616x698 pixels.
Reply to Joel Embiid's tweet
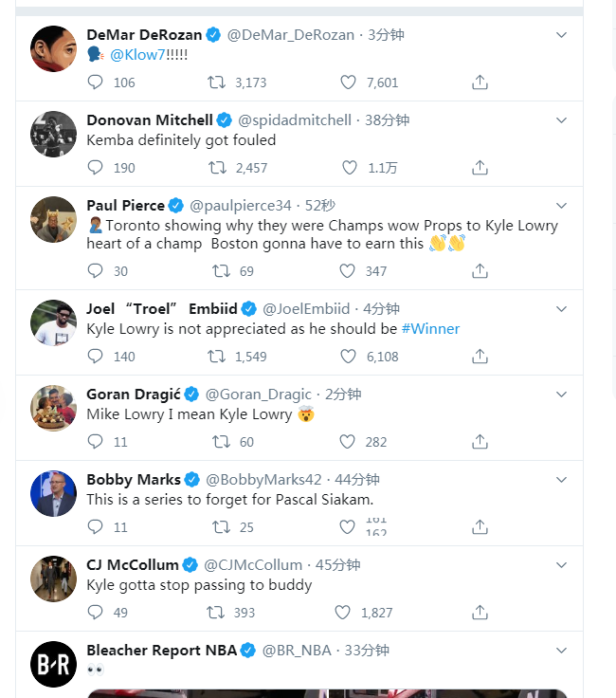click(x=95, y=357)
